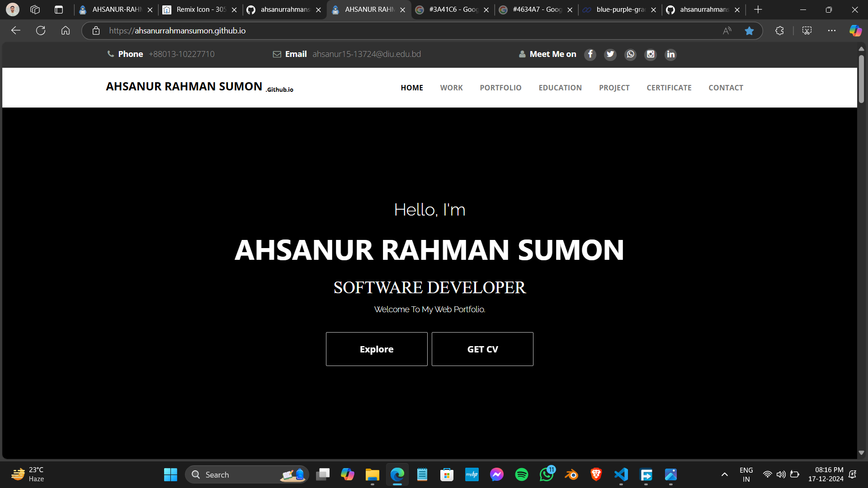This screenshot has width=868, height=488.
Task: Click the GET CV button
Action: coord(482,349)
